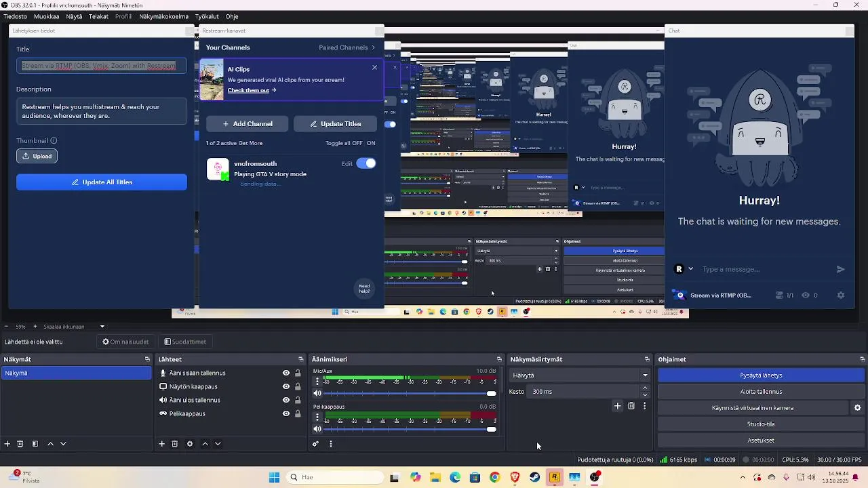Expand the Paired Channels chevron

[373, 47]
